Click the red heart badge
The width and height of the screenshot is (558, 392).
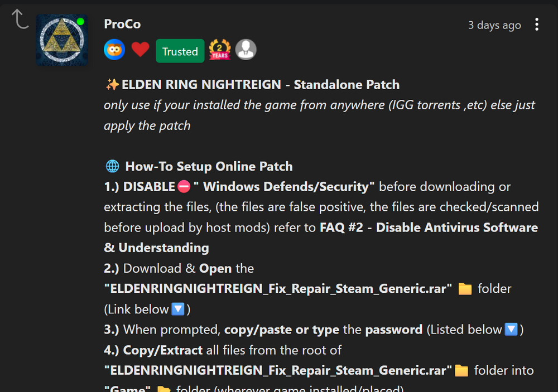[x=140, y=50]
